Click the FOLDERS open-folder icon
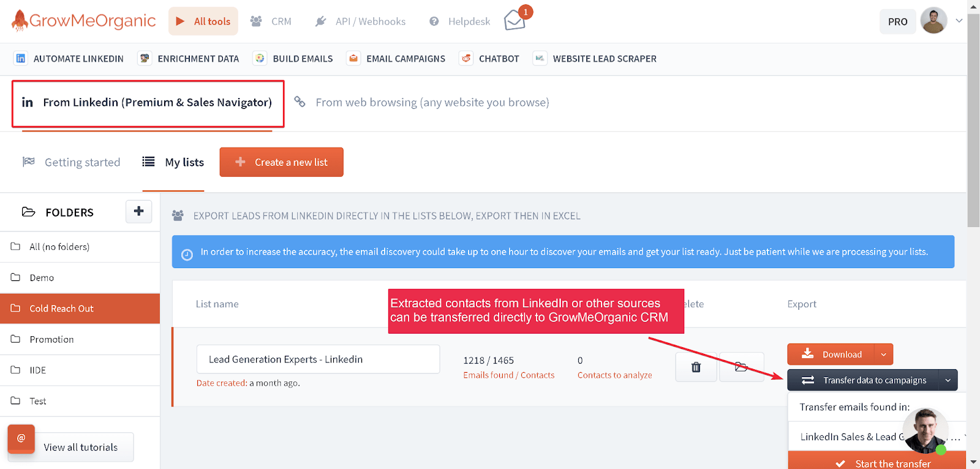The height and width of the screenshot is (469, 980). pyautogui.click(x=29, y=212)
